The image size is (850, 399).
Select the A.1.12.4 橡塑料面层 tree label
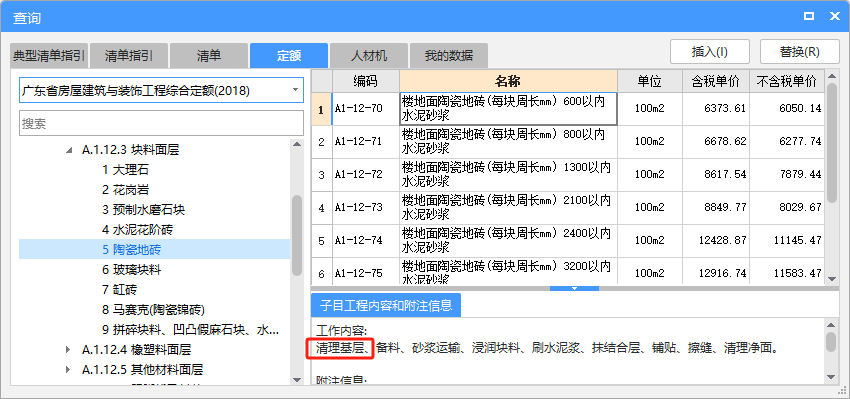point(136,350)
